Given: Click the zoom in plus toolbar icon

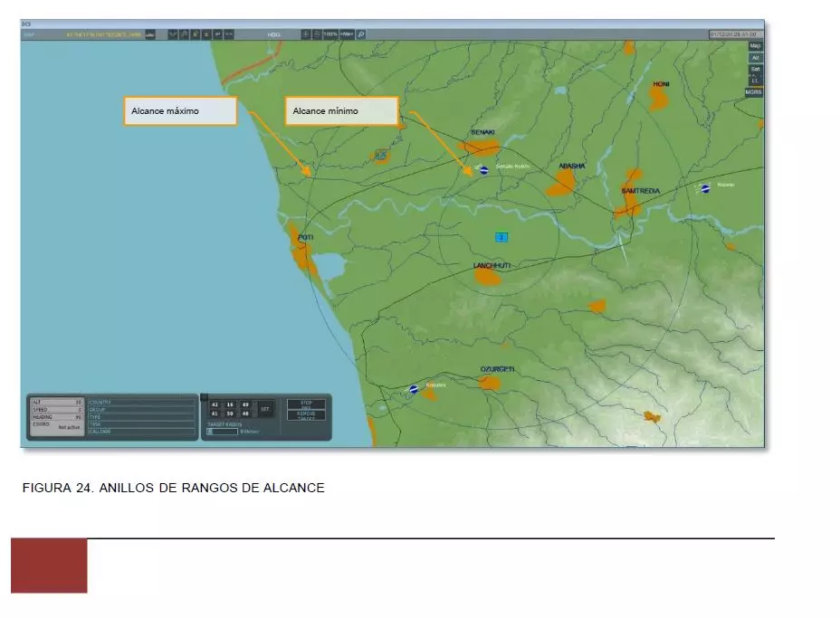Looking at the screenshot, I should point(306,34).
